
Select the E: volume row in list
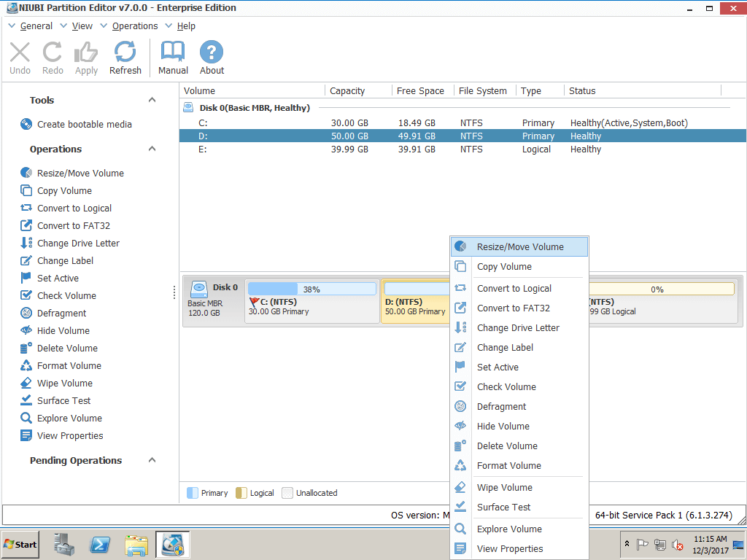pos(462,149)
